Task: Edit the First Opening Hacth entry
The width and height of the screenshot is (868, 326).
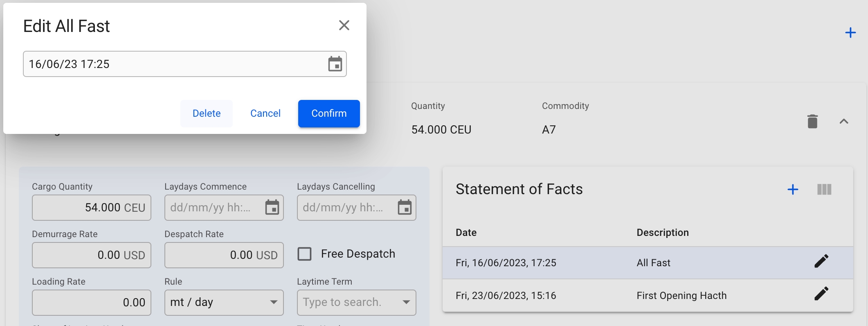Action: (x=821, y=294)
